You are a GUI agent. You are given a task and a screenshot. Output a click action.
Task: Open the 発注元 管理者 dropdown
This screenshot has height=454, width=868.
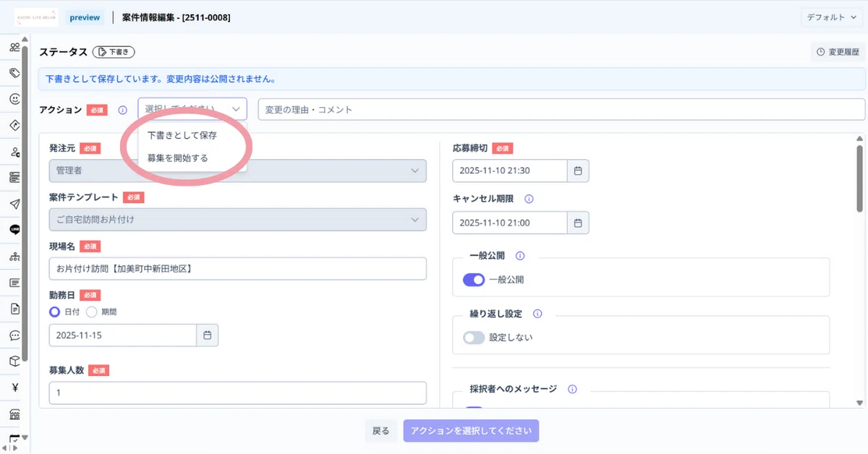[238, 171]
